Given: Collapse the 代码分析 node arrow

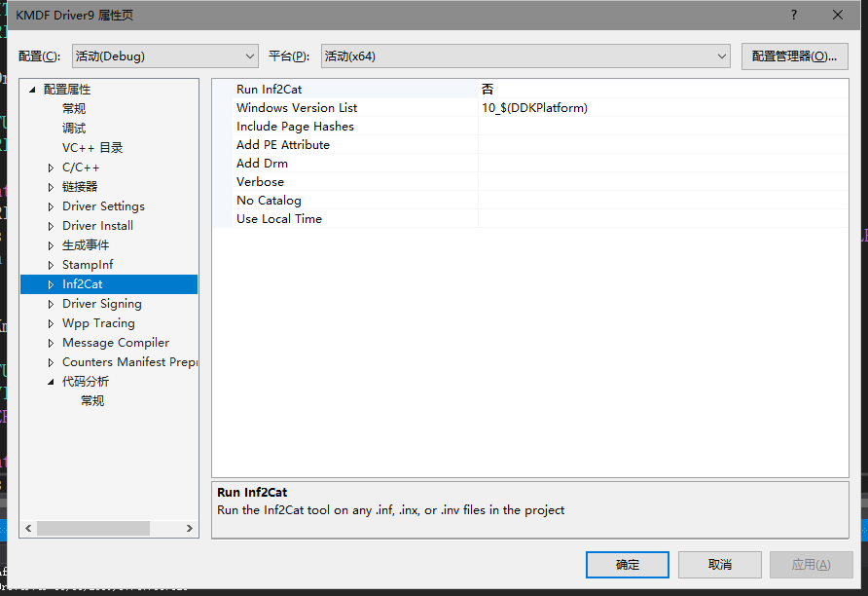Looking at the screenshot, I should click(x=51, y=382).
